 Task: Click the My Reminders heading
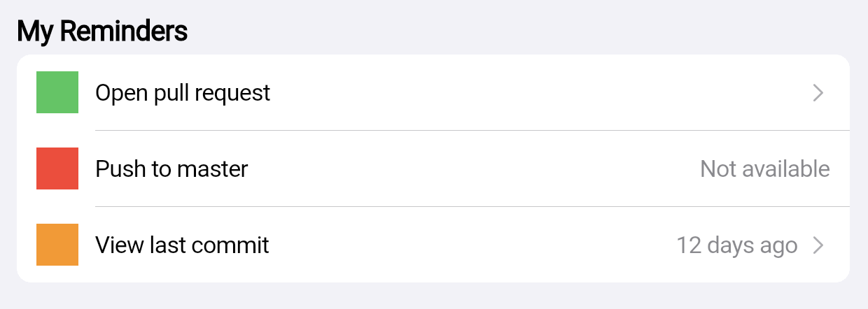102,31
